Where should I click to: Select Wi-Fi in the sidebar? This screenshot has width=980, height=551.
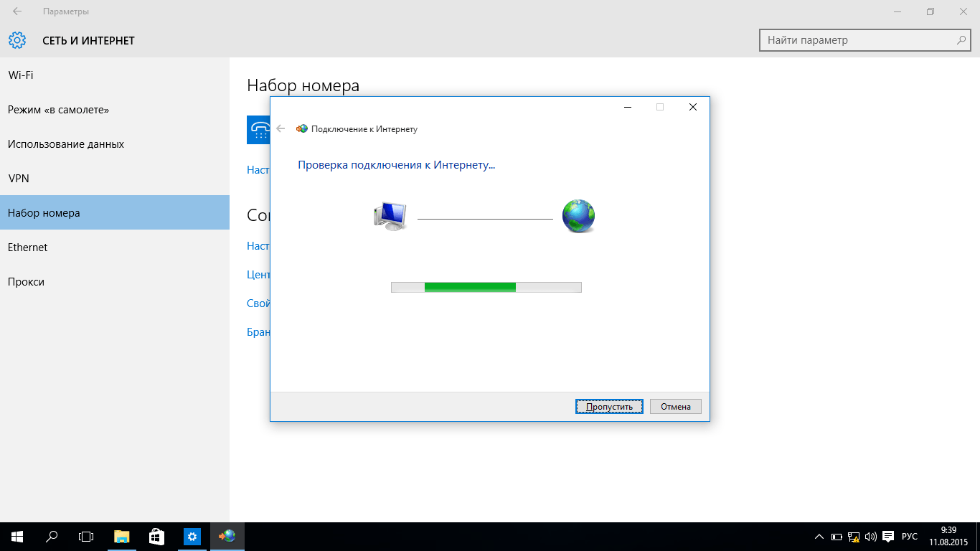click(115, 75)
